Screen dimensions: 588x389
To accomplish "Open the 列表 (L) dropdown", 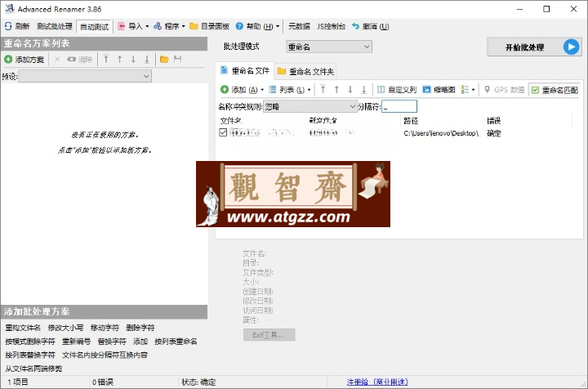I will point(290,90).
